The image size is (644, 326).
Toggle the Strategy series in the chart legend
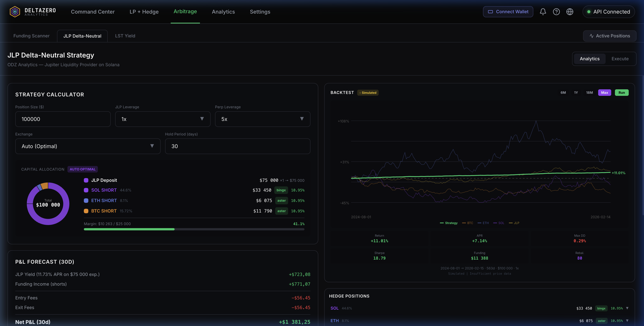pos(449,223)
